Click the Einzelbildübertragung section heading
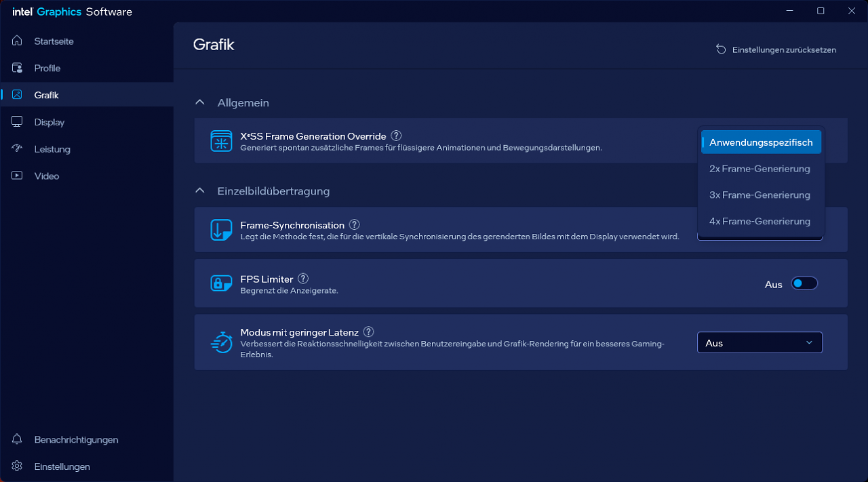Viewport: 868px width, 482px height. click(273, 191)
